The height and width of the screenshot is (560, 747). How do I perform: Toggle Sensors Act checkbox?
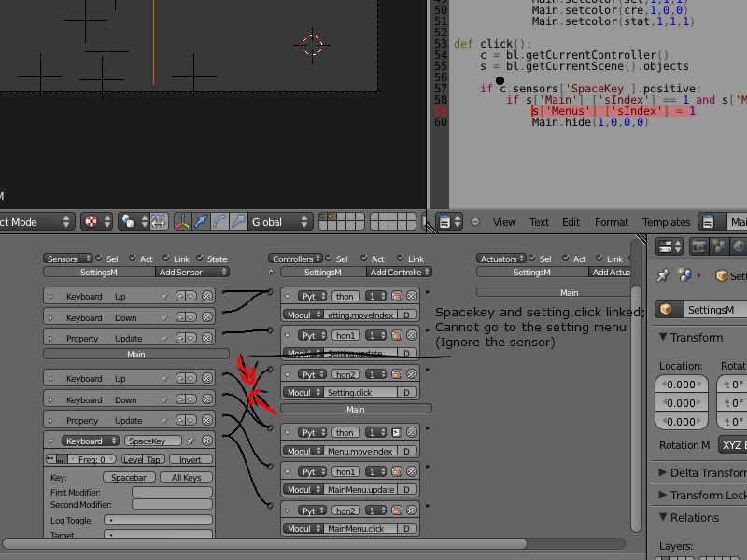132,259
